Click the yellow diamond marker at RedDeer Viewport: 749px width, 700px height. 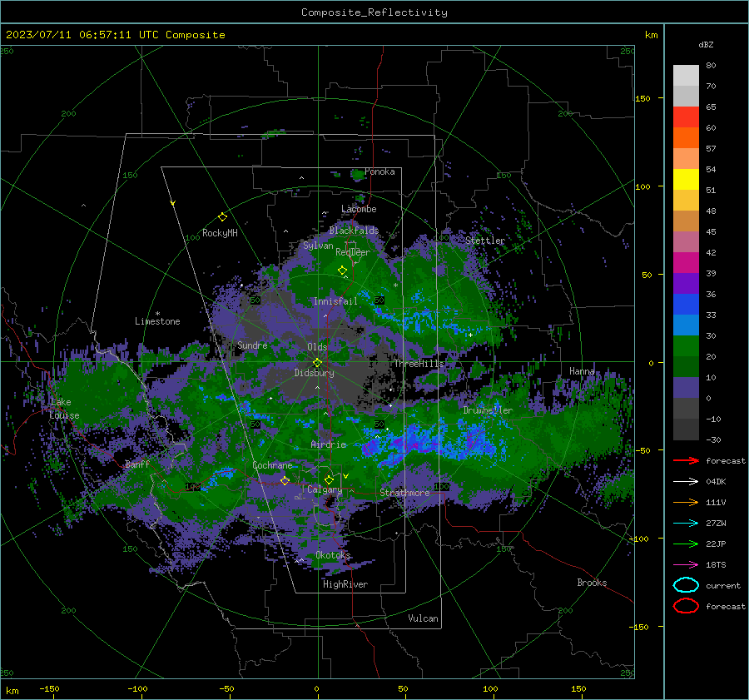tap(342, 271)
